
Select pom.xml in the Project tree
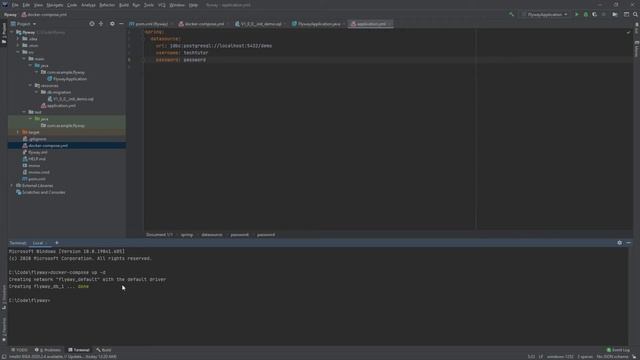coord(37,179)
